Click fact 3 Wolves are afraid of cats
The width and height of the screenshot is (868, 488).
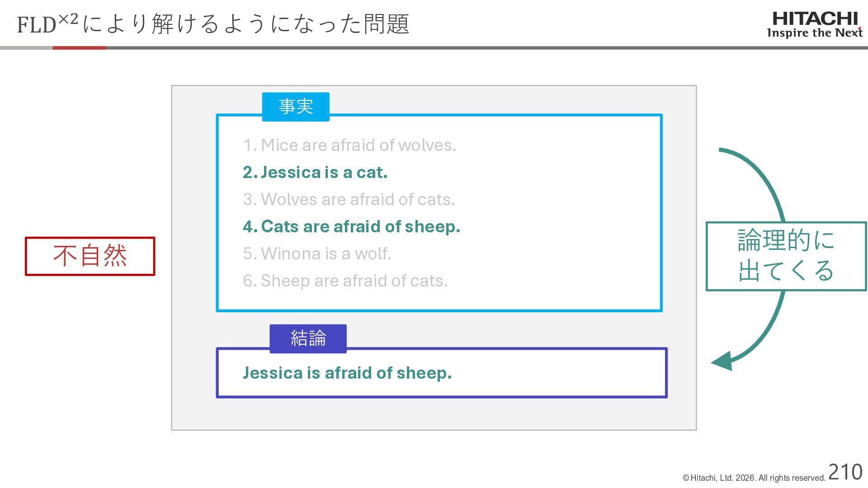tap(349, 199)
